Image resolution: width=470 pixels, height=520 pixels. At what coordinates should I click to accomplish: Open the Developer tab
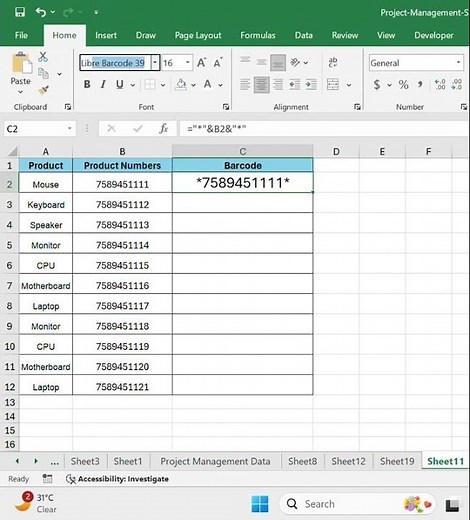pos(434,35)
